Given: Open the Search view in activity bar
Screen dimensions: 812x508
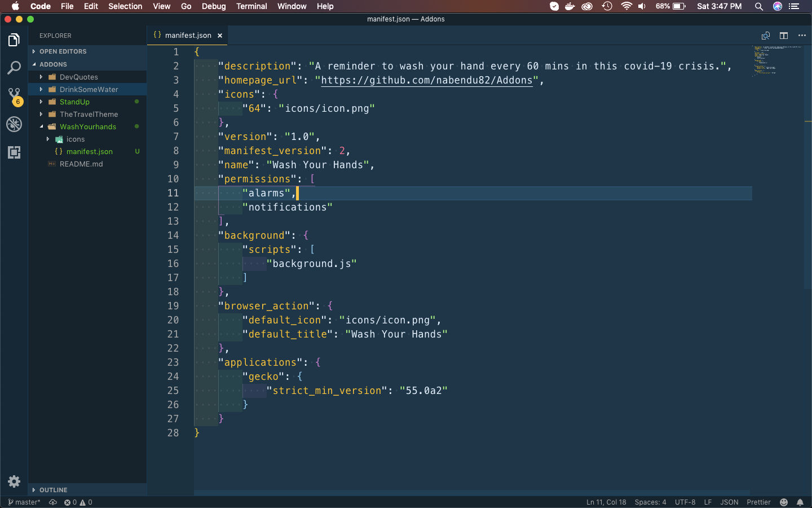Looking at the screenshot, I should click(x=14, y=68).
